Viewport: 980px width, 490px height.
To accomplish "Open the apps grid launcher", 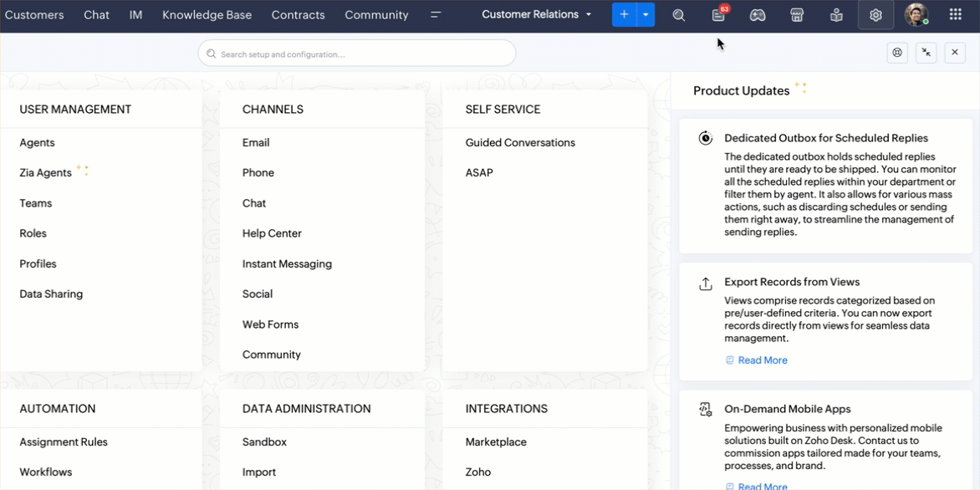I will [955, 15].
